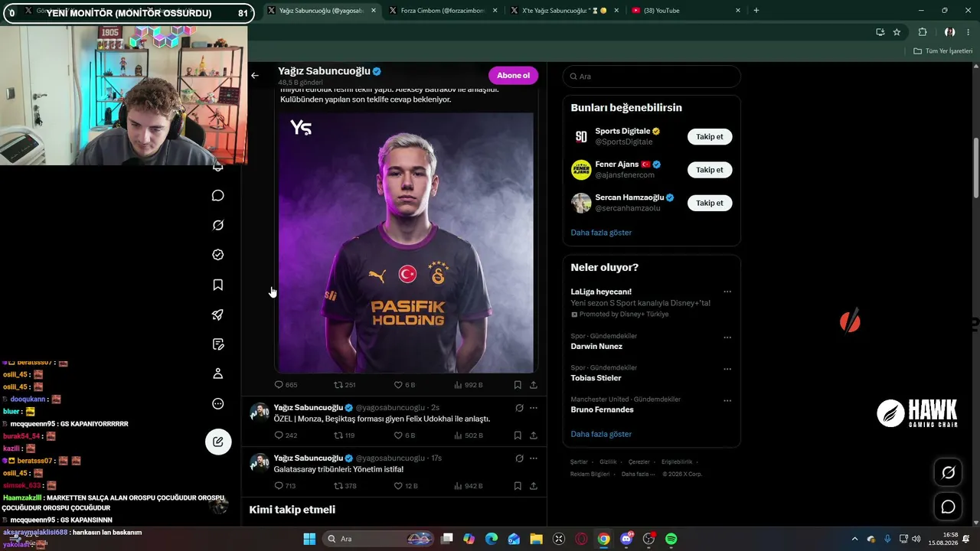Show hidden icons in the system tray
The width and height of the screenshot is (980, 551).
coord(854,539)
